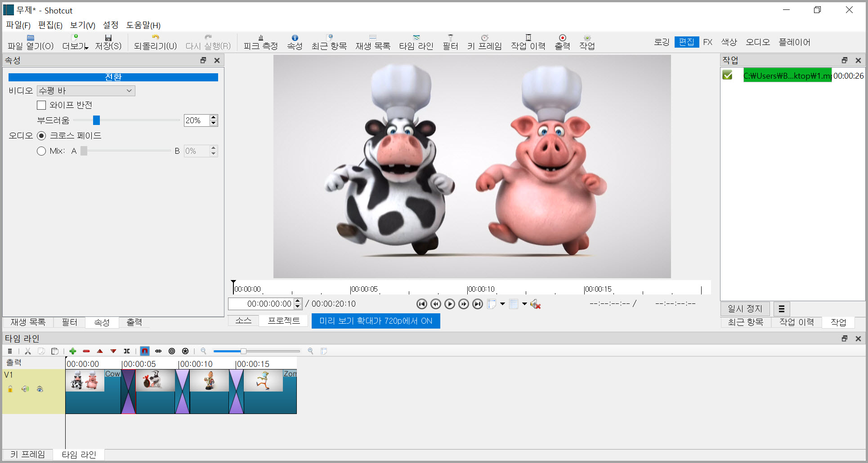868x463 pixels.
Task: Mute the V1 track audio
Action: click(x=25, y=389)
